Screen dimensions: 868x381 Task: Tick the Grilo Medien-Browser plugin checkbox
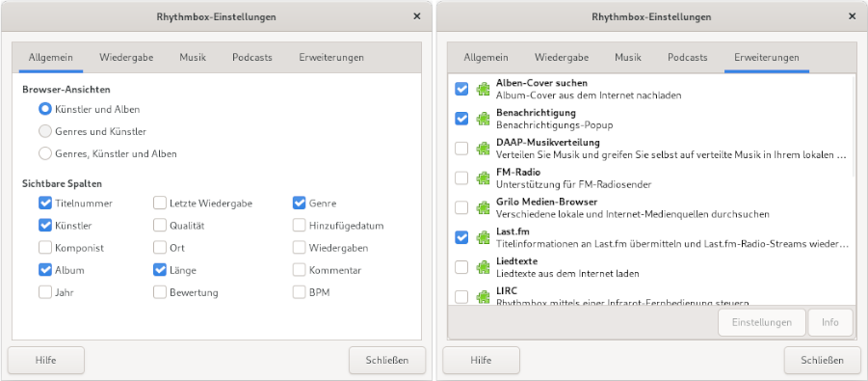pyautogui.click(x=461, y=208)
